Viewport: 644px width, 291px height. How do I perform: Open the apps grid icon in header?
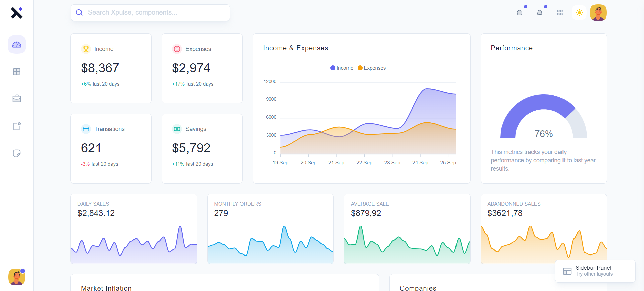[560, 13]
